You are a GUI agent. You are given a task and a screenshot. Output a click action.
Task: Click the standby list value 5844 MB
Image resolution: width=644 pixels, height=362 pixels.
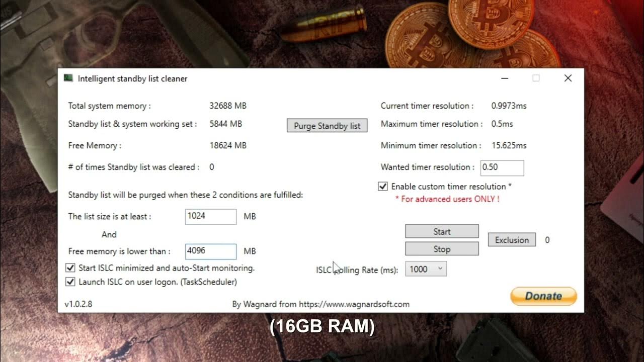226,124
